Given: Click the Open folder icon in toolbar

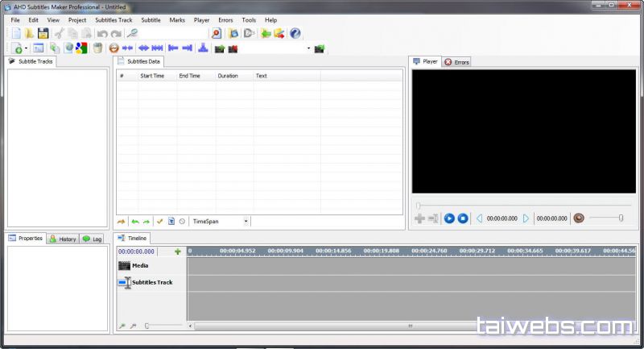Looking at the screenshot, I should point(29,34).
